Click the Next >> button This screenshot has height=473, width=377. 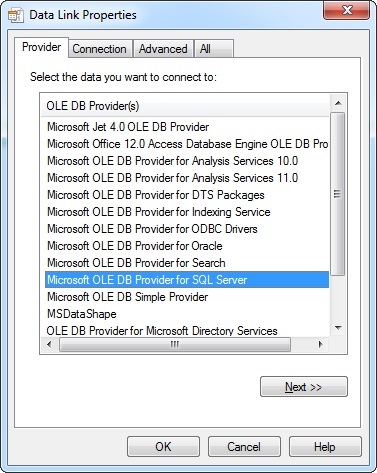(x=304, y=387)
